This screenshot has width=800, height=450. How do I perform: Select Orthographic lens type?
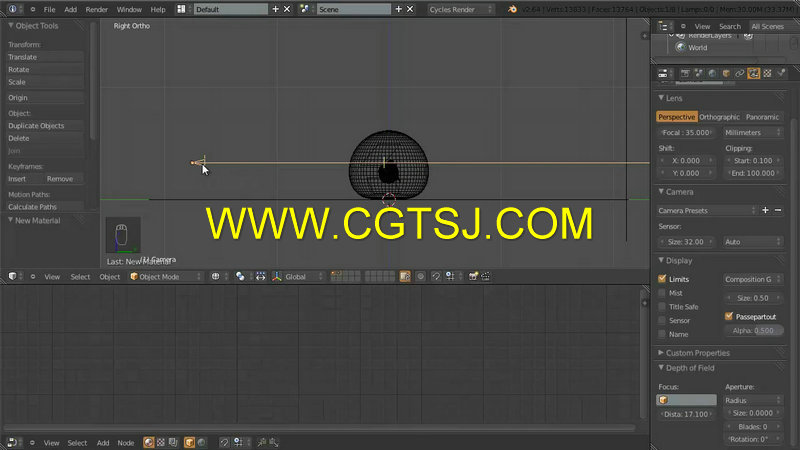click(719, 117)
